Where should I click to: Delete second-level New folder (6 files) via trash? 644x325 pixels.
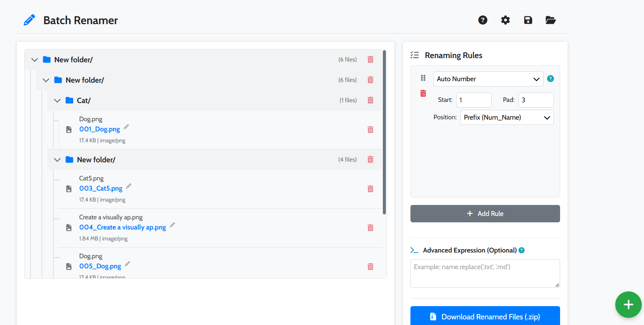click(x=370, y=80)
